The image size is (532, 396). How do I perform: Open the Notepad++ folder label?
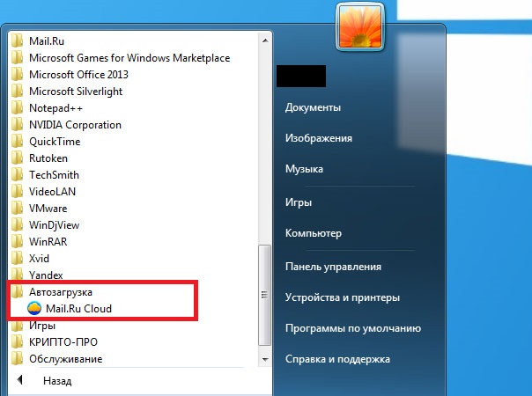pyautogui.click(x=55, y=108)
